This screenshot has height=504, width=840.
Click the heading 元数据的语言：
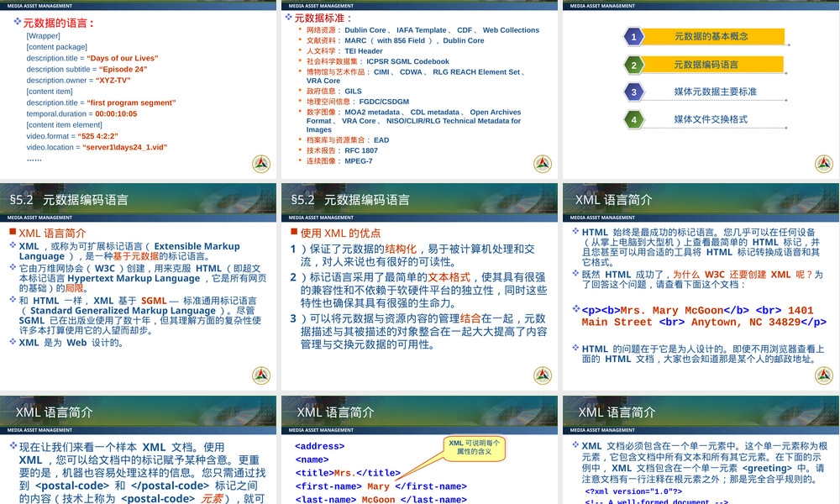pyautogui.click(x=59, y=23)
